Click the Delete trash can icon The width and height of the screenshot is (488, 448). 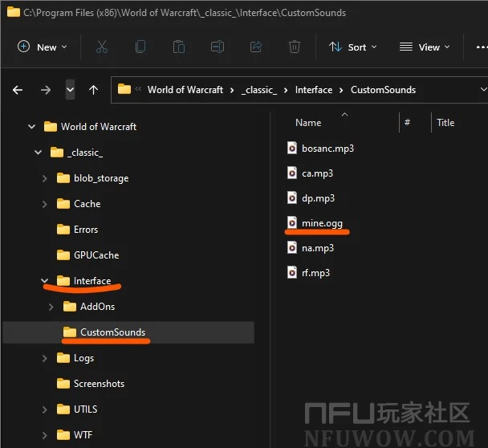(295, 47)
